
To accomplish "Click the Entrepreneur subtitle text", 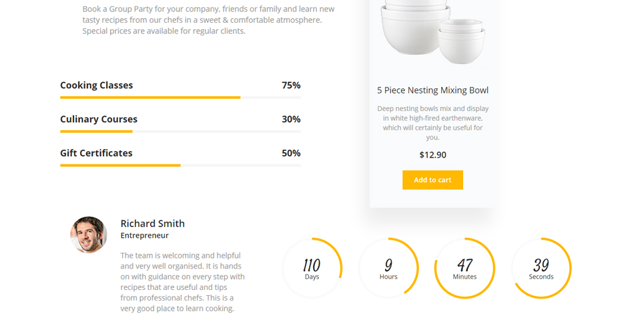I will (x=144, y=235).
